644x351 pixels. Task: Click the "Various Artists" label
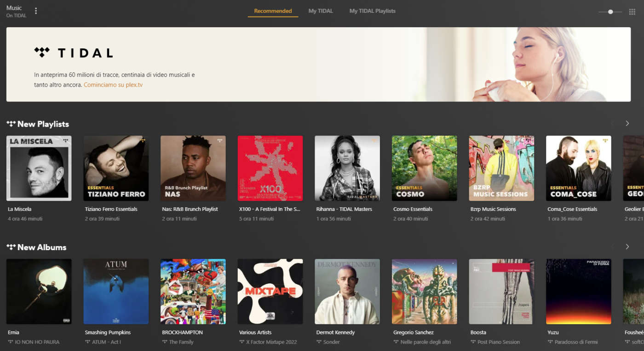point(255,332)
